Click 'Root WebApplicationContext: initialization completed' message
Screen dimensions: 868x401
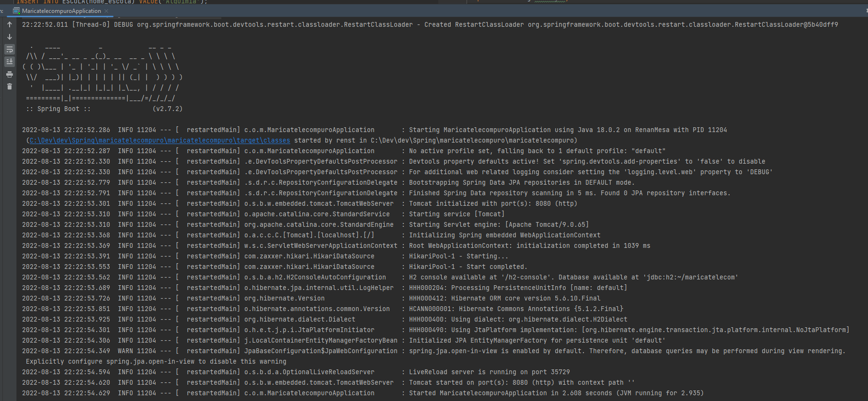(x=530, y=246)
